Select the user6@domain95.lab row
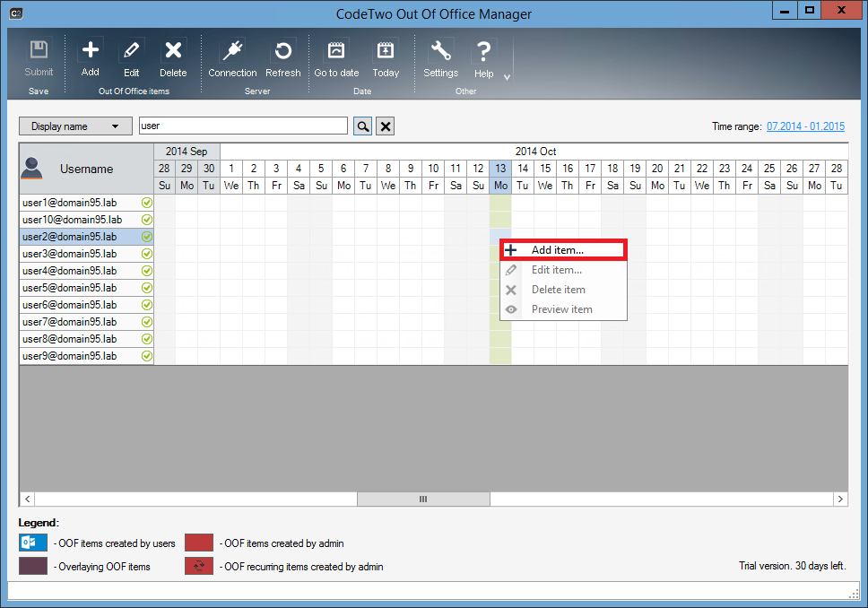Image resolution: width=868 pixels, height=608 pixels. [x=86, y=305]
